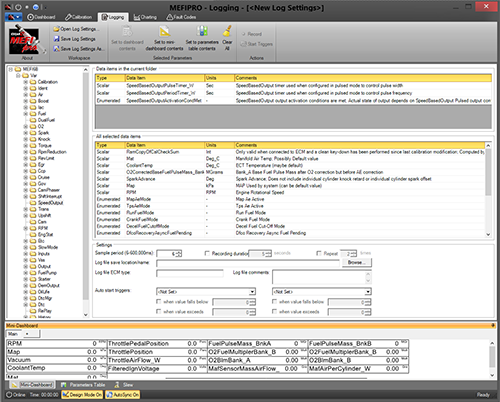This screenshot has width=500, height=402.
Task: Expand the Calibration tree folder
Action: (25, 82)
